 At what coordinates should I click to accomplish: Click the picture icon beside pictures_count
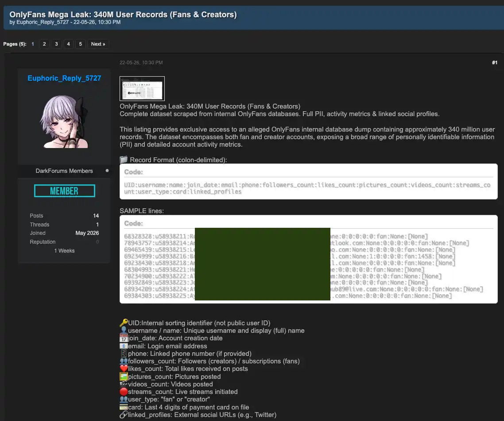[124, 376]
